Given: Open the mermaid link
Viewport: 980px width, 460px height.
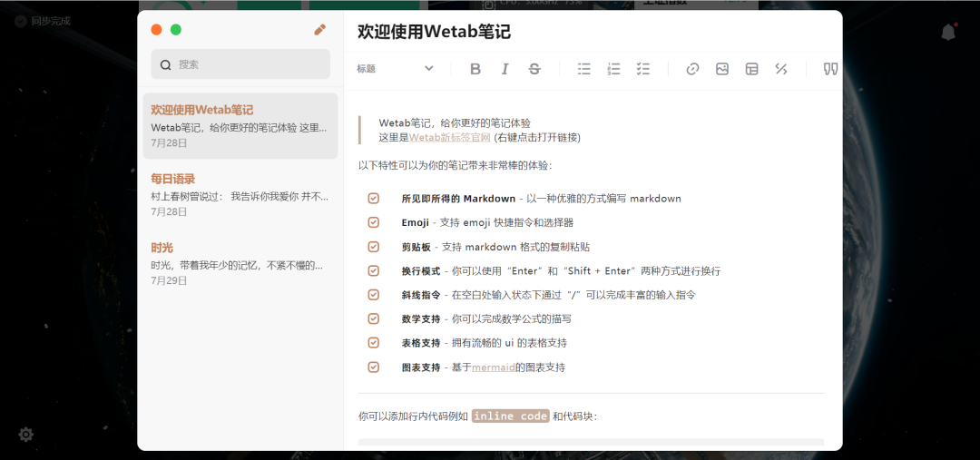Looking at the screenshot, I should click(493, 367).
